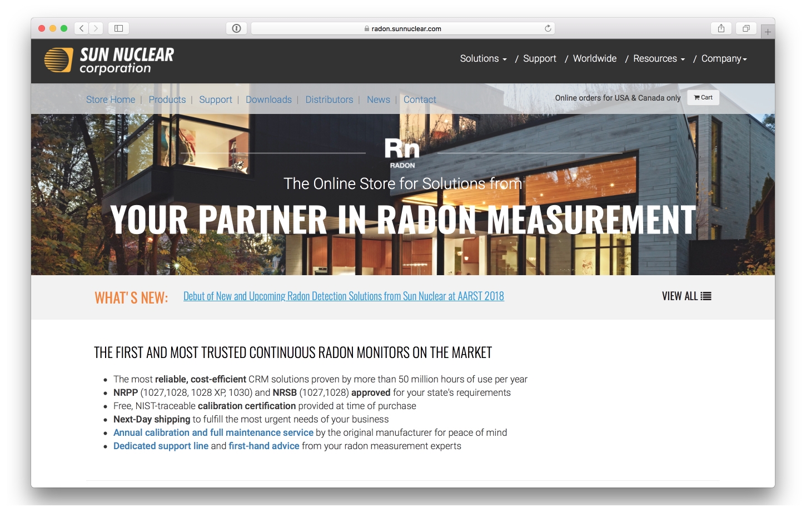Viewport: 806px width, 532px height.
Task: Click the privacy report icon near address bar
Action: tap(236, 28)
